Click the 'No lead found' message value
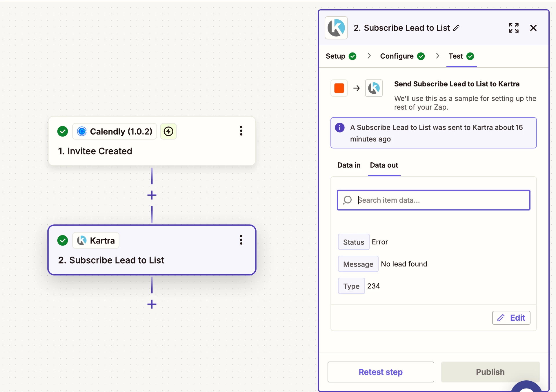The image size is (556, 392). tap(404, 264)
